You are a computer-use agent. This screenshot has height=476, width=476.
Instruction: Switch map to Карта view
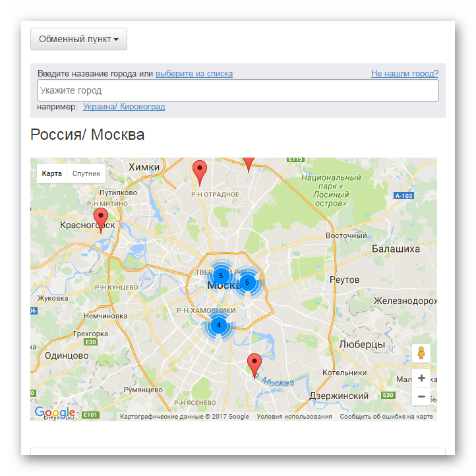point(51,173)
